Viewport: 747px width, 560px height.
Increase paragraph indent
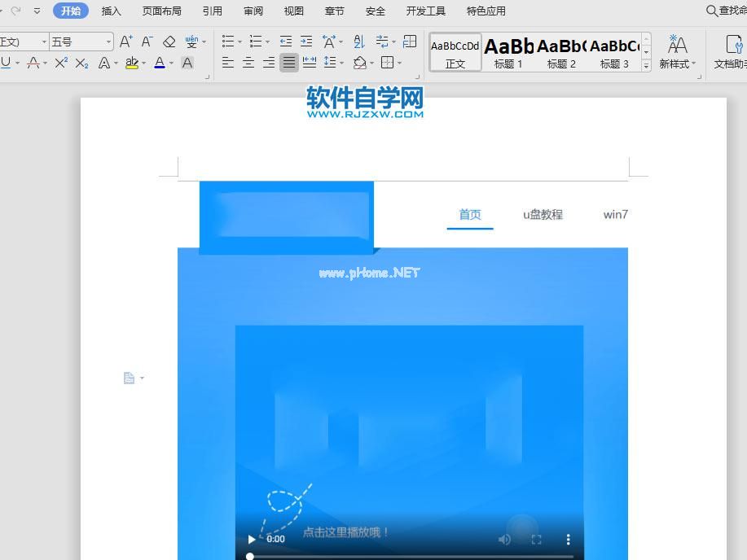point(305,42)
